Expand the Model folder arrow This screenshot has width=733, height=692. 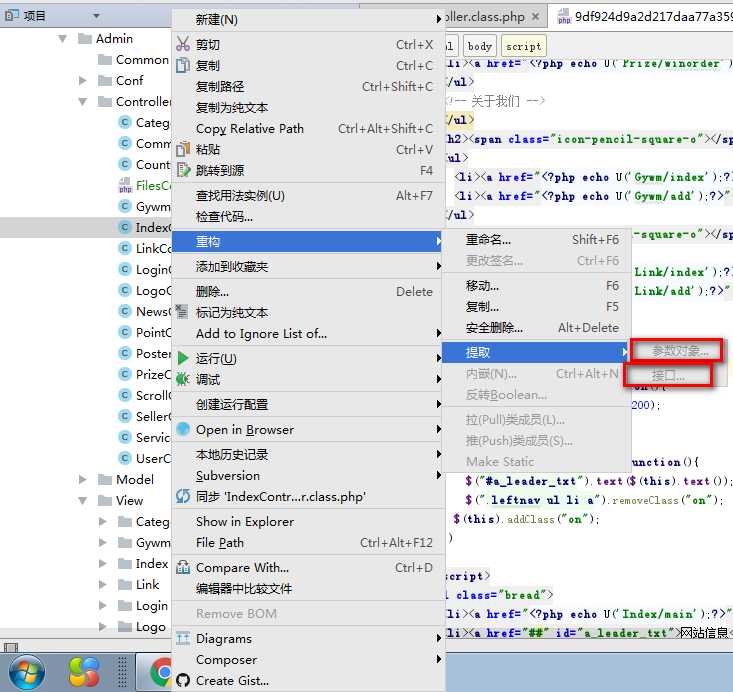pos(83,479)
